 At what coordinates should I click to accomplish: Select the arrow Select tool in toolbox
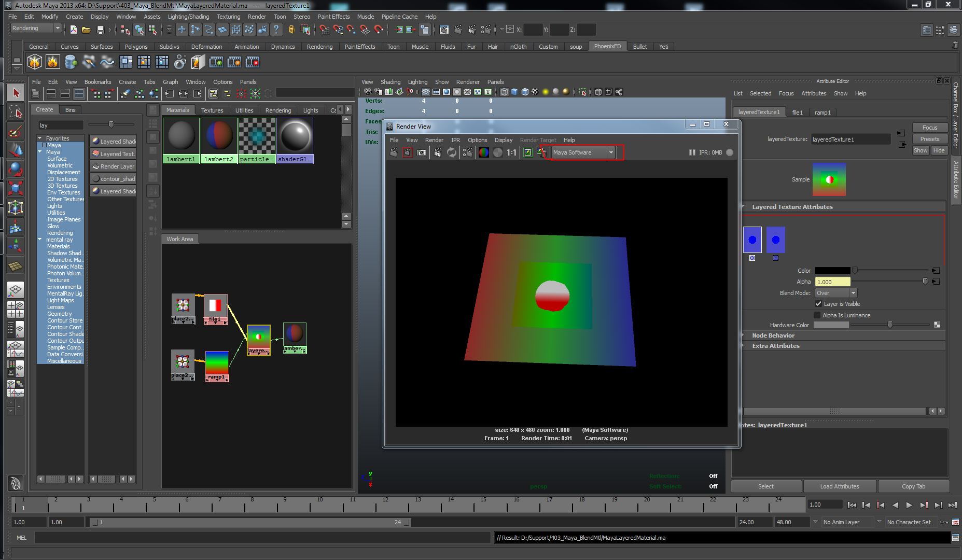tap(16, 93)
